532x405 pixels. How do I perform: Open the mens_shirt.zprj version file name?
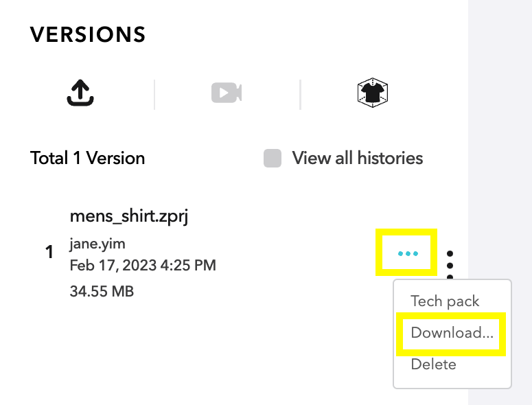click(x=128, y=216)
